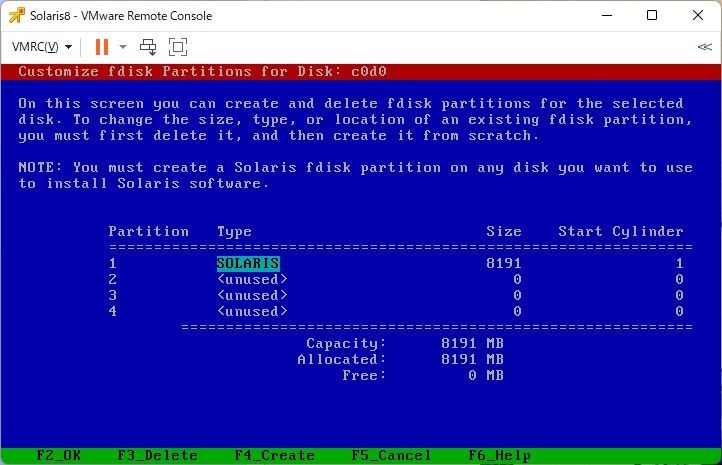Click the title 'Customize fdisk Partitions for Disk: c0d0'

[x=203, y=71]
